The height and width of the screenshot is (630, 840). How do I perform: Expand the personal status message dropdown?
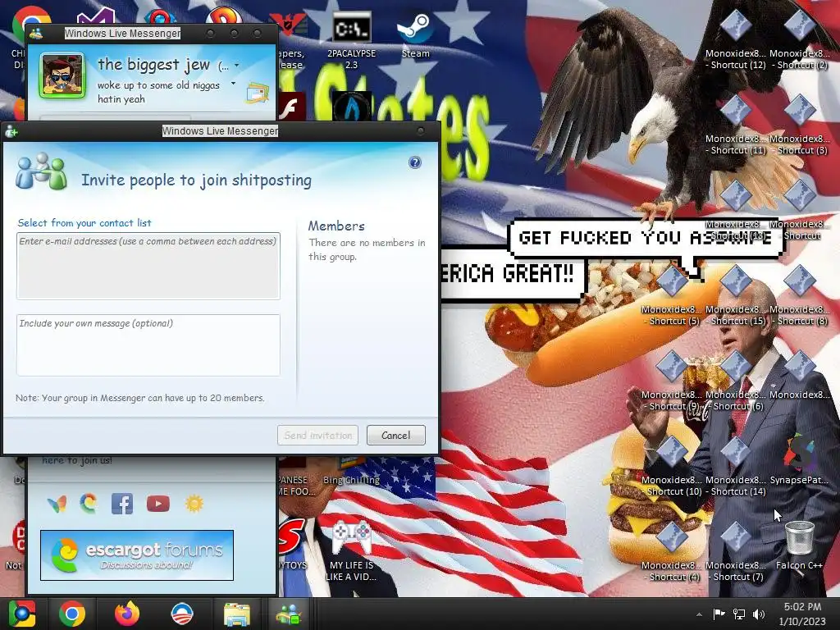[x=233, y=84]
